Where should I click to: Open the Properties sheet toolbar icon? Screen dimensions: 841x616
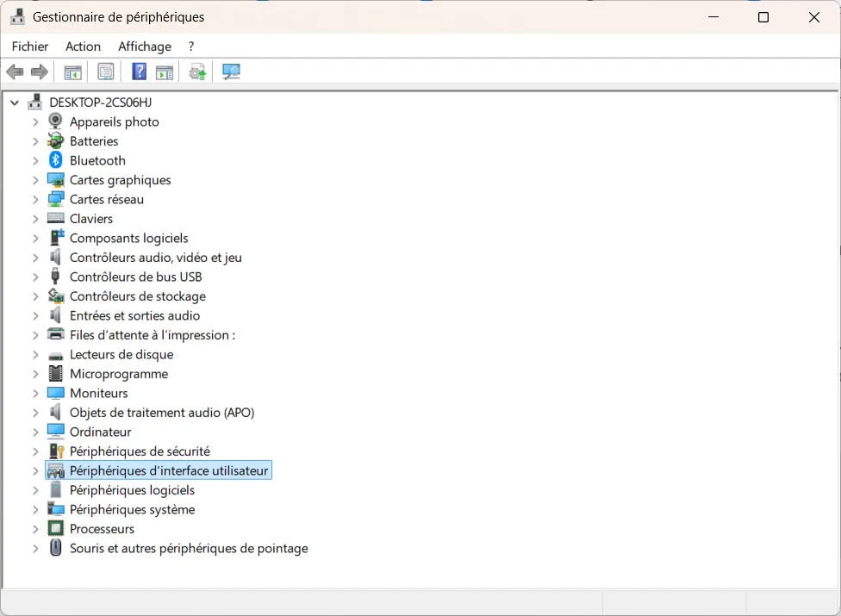(x=106, y=72)
